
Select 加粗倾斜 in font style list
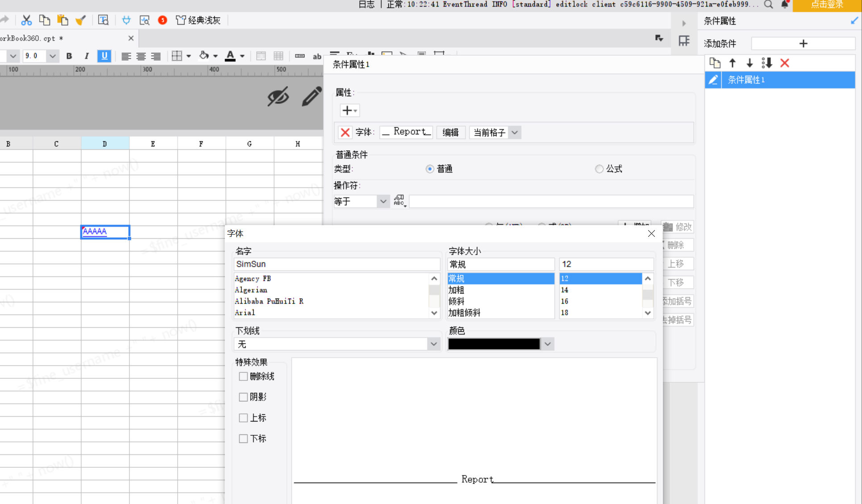pyautogui.click(x=500, y=313)
